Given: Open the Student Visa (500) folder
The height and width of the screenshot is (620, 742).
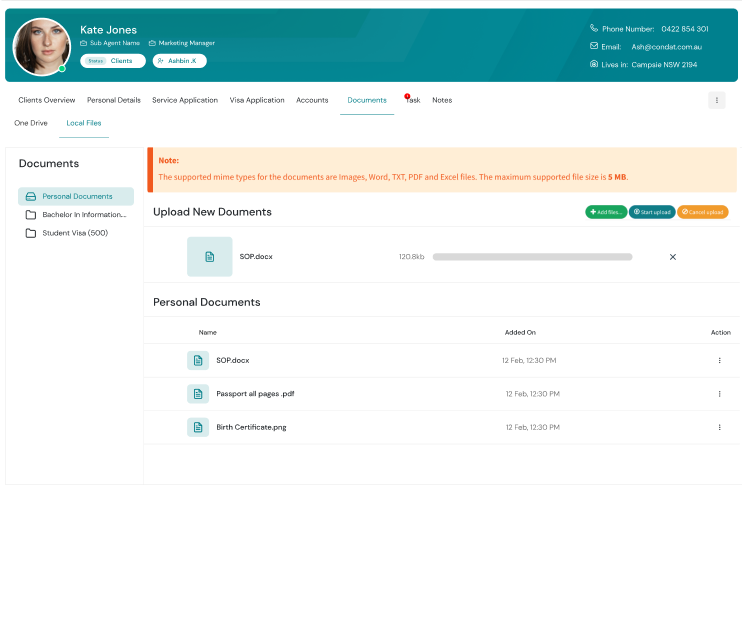Looking at the screenshot, I should point(74,233).
